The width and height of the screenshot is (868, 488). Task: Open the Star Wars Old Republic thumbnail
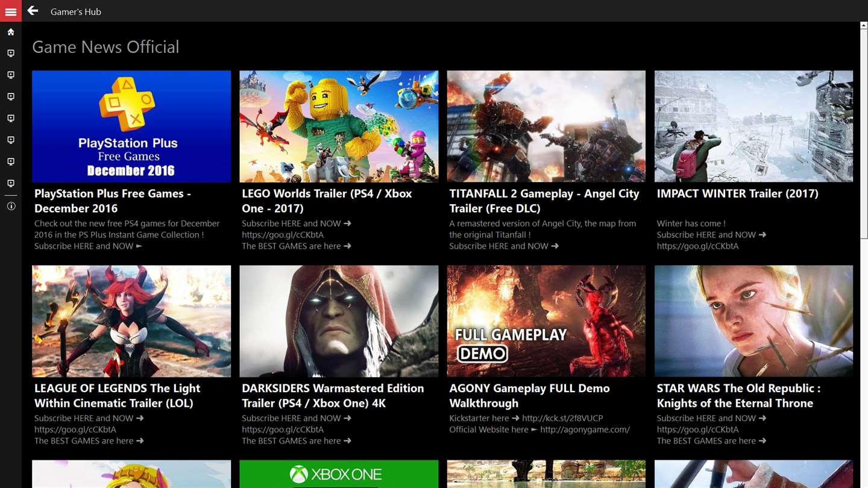pos(753,321)
